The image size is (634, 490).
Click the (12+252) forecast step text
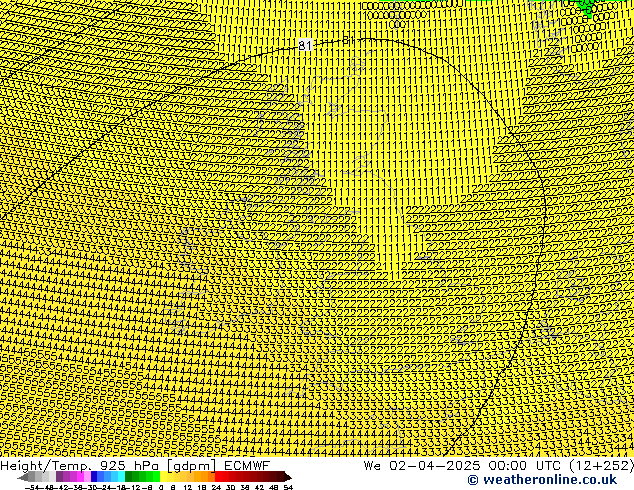tap(601, 466)
